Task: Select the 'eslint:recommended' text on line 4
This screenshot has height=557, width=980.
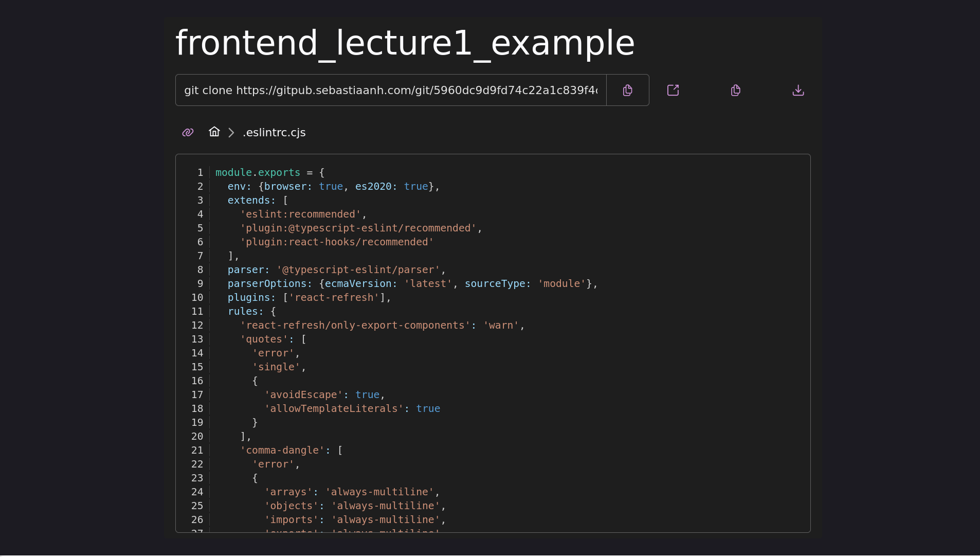Action: coord(301,214)
